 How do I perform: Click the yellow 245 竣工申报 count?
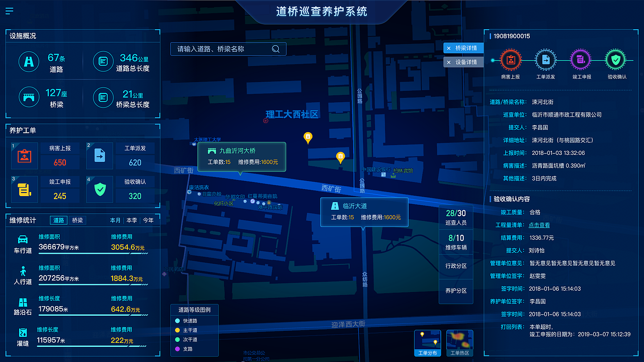point(60,196)
